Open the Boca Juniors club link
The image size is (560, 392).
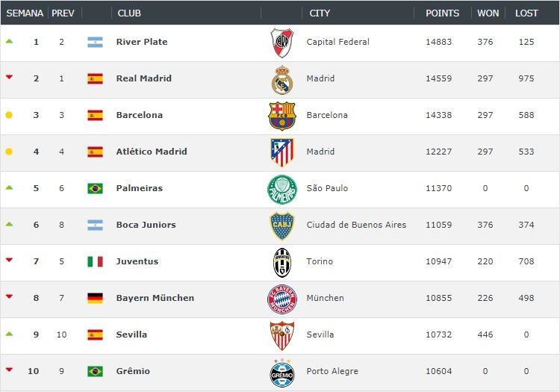click(146, 225)
